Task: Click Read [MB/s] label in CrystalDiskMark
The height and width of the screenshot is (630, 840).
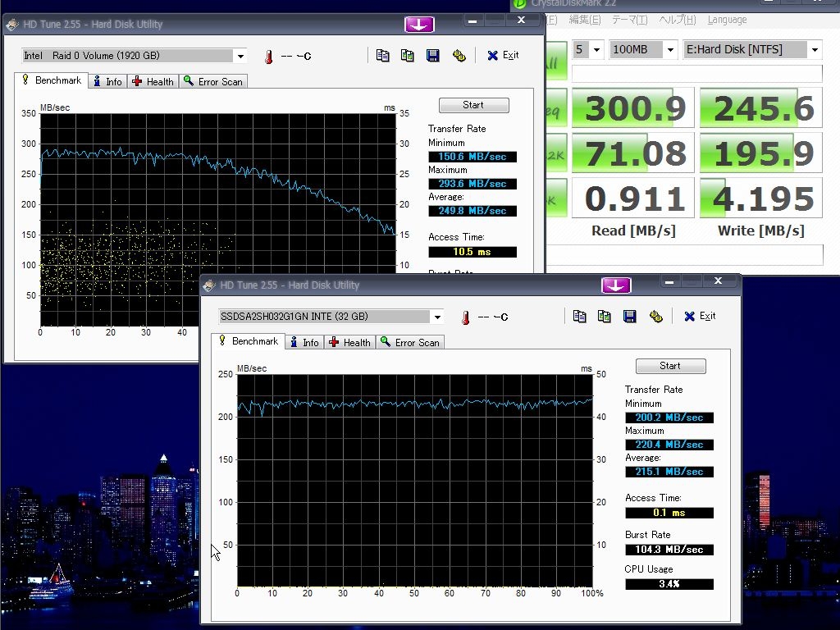Action: [633, 231]
